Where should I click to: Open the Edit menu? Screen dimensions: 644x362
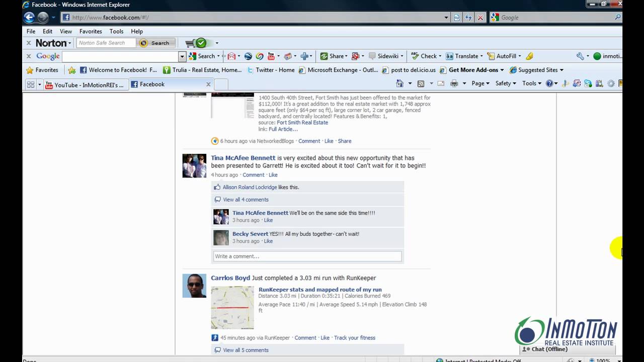tap(47, 31)
